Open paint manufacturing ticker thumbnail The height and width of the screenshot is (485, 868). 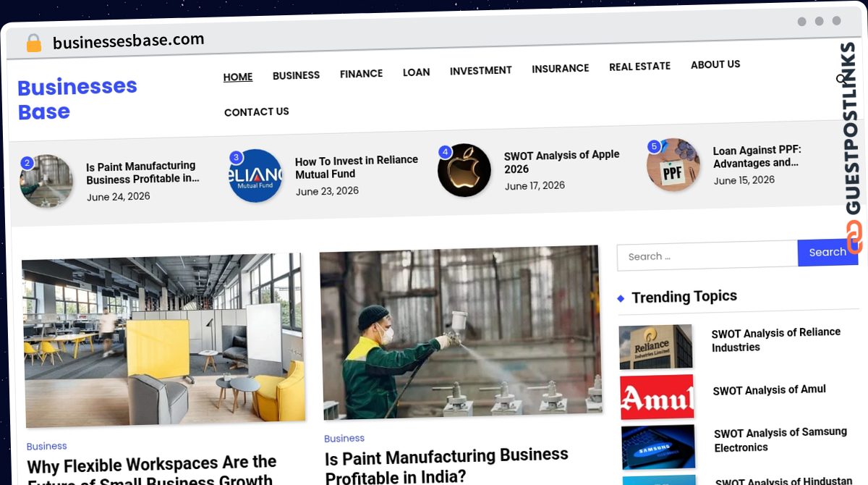click(46, 181)
